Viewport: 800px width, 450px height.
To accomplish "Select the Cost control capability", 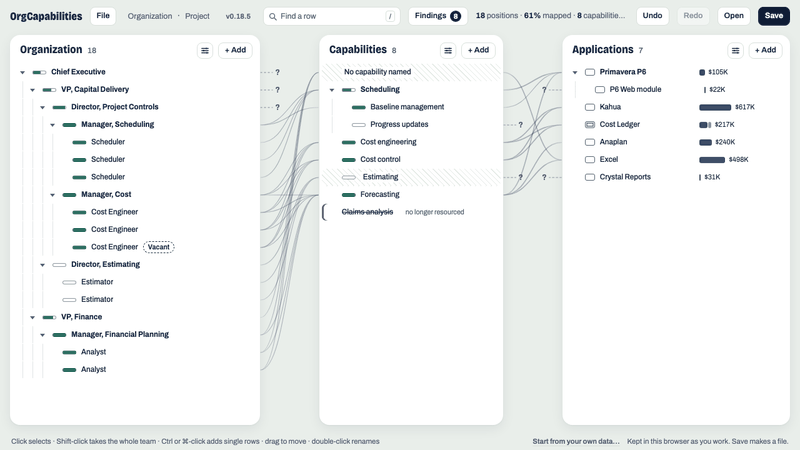I will click(x=411, y=160).
